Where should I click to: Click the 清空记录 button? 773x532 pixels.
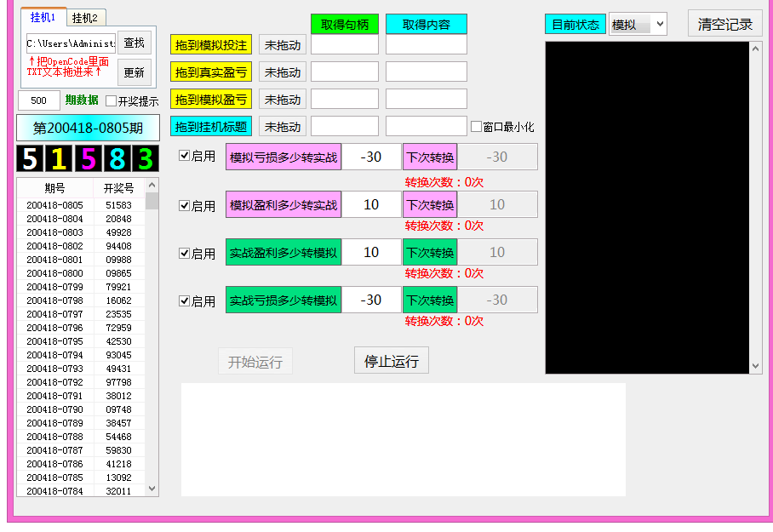(x=725, y=23)
